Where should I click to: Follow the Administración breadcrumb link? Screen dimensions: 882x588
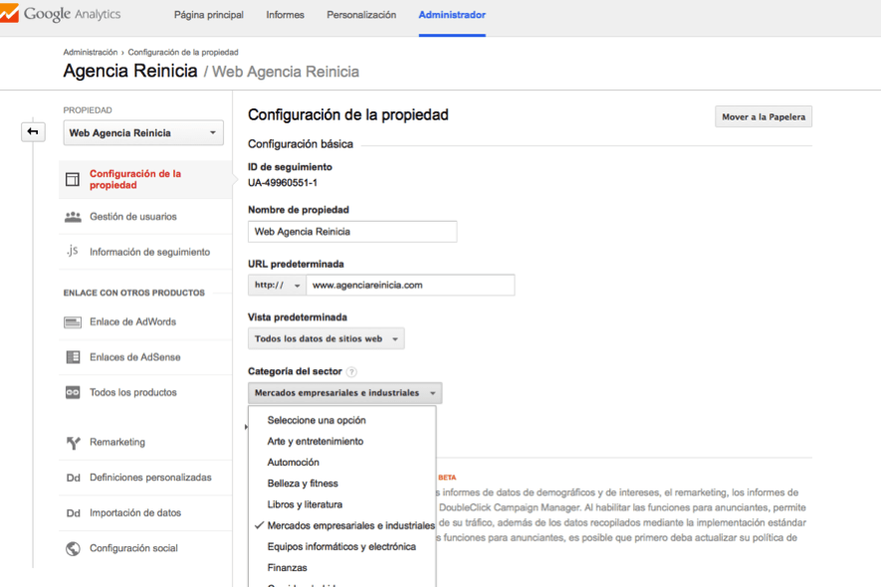(90, 52)
